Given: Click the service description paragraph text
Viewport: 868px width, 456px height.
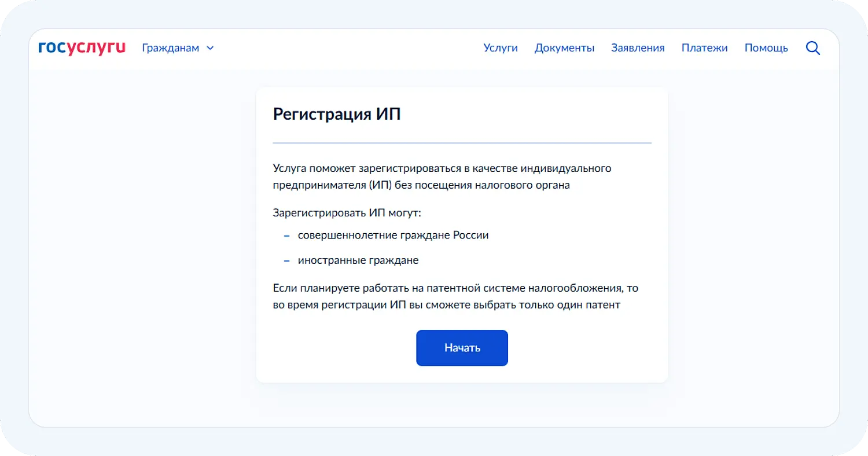Looking at the screenshot, I should click(x=442, y=176).
